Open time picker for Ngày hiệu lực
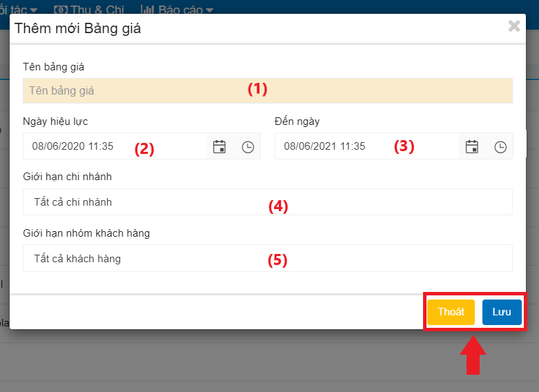This screenshot has height=392, width=539. pos(248,146)
